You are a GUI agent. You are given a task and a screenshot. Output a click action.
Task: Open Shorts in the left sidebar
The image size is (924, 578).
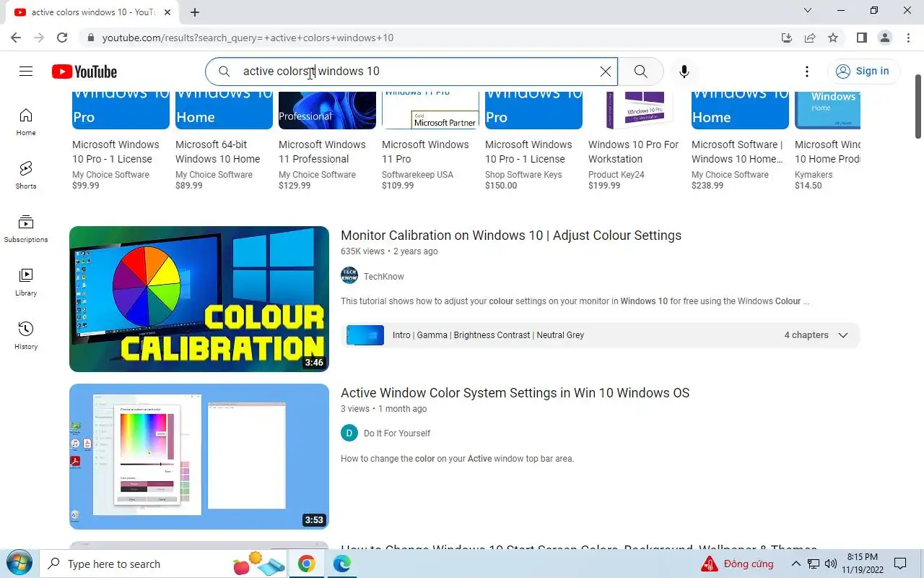26,176
